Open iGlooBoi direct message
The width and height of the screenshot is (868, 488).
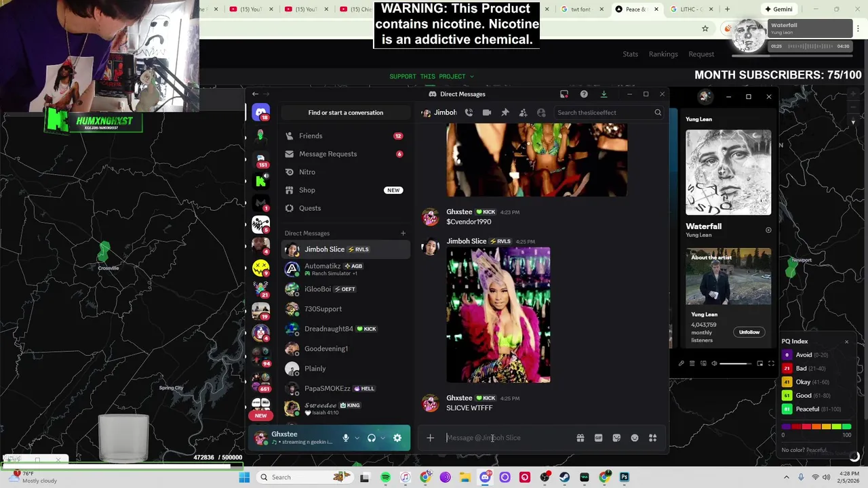tap(346, 289)
